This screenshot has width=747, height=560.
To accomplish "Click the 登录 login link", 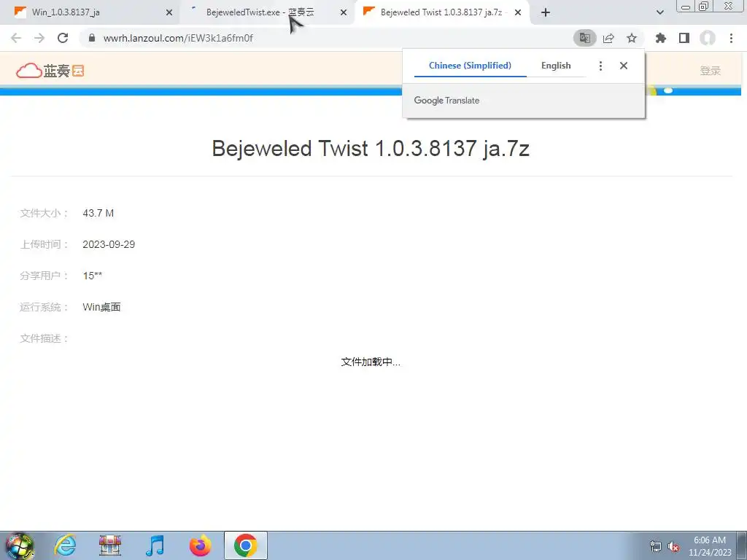I will pyautogui.click(x=710, y=71).
